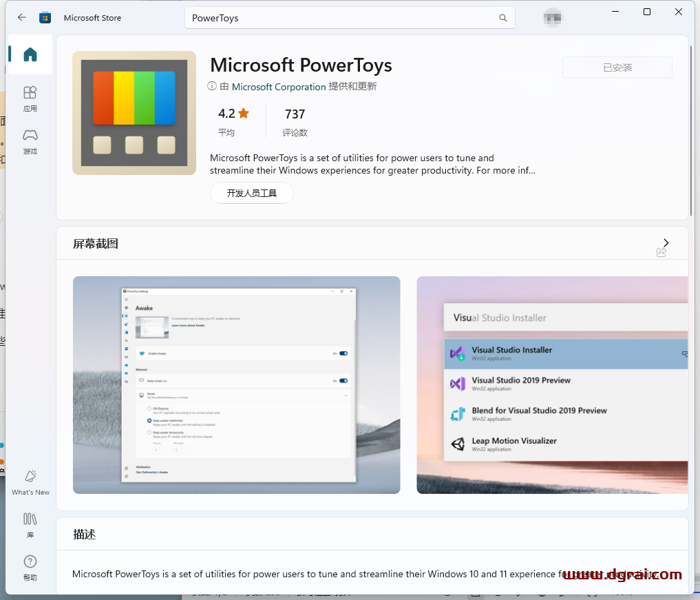Click the Microsoft Store window title text
The height and width of the screenshot is (600, 700).
[x=92, y=18]
